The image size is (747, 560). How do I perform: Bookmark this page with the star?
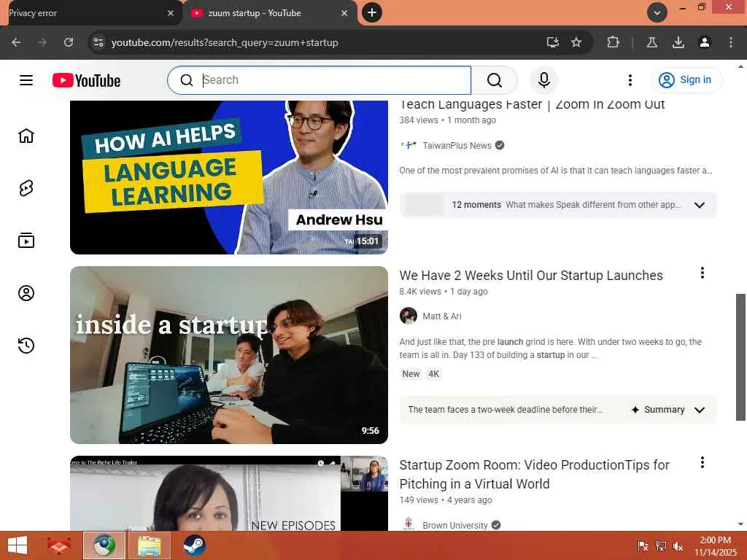(x=576, y=42)
